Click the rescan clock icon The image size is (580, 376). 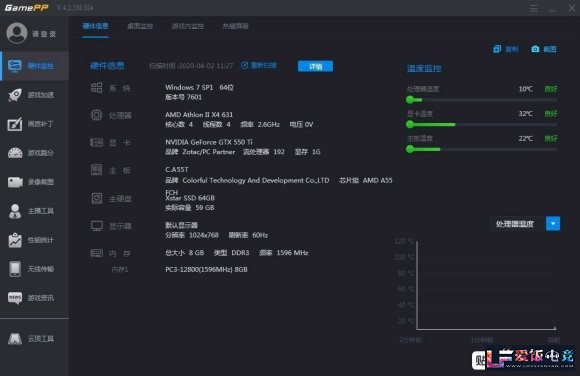(x=244, y=66)
